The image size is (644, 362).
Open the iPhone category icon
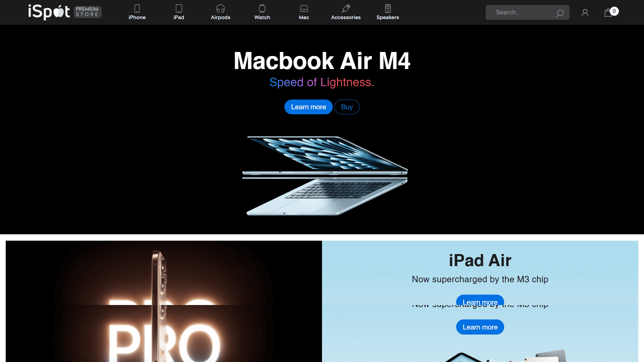(x=137, y=8)
